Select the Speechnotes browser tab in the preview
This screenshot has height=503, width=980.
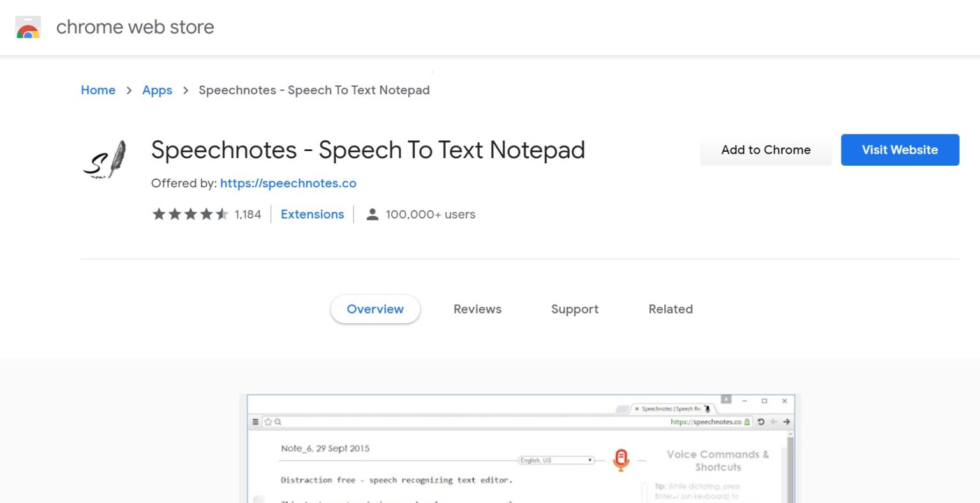(672, 409)
